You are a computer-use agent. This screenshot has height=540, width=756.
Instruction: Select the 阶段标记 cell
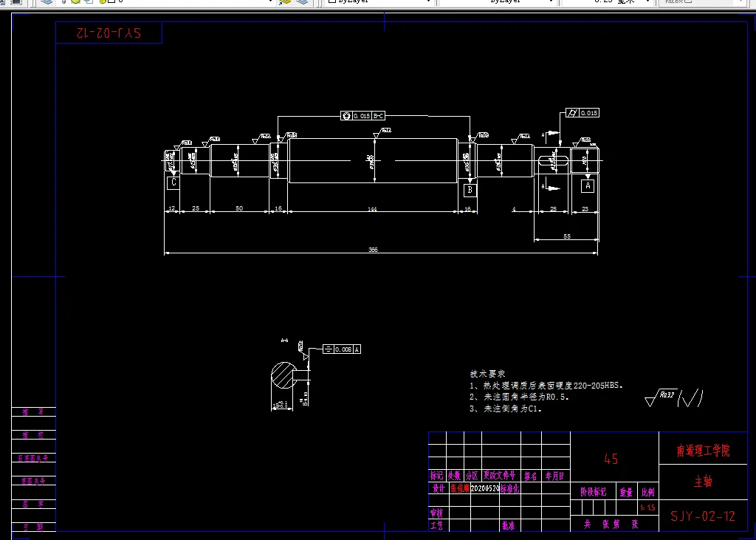(x=593, y=492)
